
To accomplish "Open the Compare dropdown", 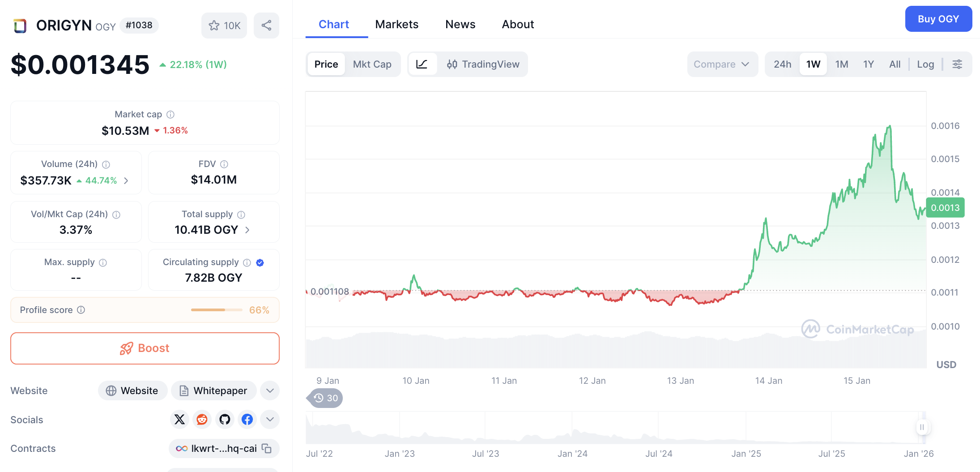I will coord(721,64).
